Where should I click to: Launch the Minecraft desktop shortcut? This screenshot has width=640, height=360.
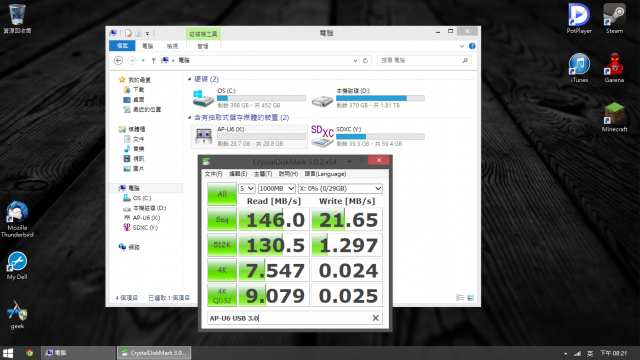pyautogui.click(x=614, y=117)
